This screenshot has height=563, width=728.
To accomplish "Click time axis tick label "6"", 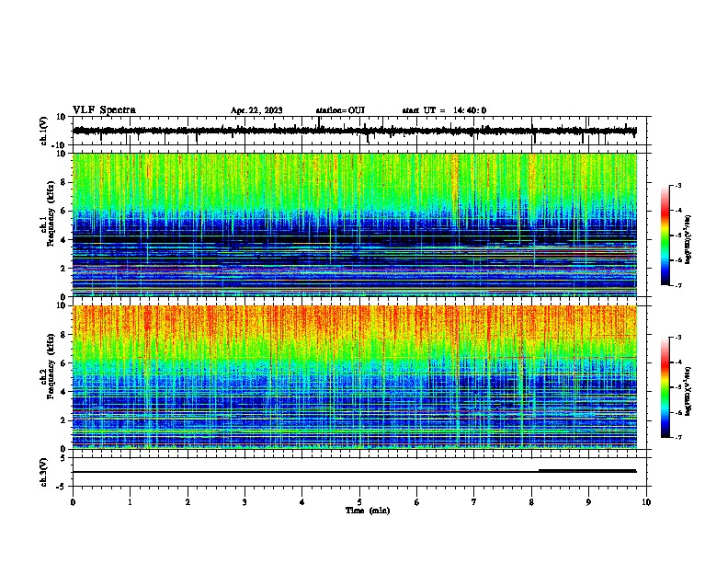I will click(417, 502).
